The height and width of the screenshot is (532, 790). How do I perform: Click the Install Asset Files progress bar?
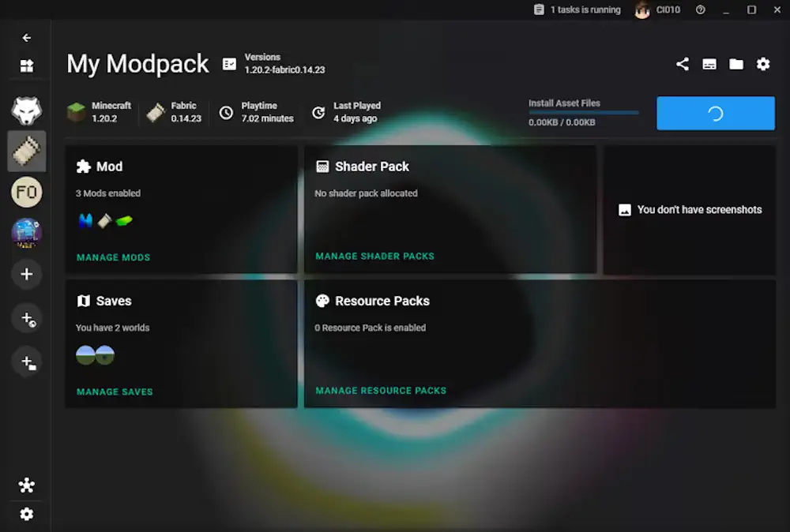(x=584, y=113)
